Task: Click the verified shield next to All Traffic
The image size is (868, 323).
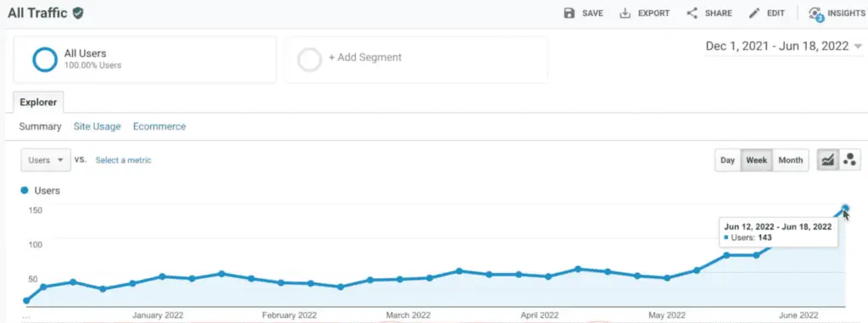Action: [78, 14]
